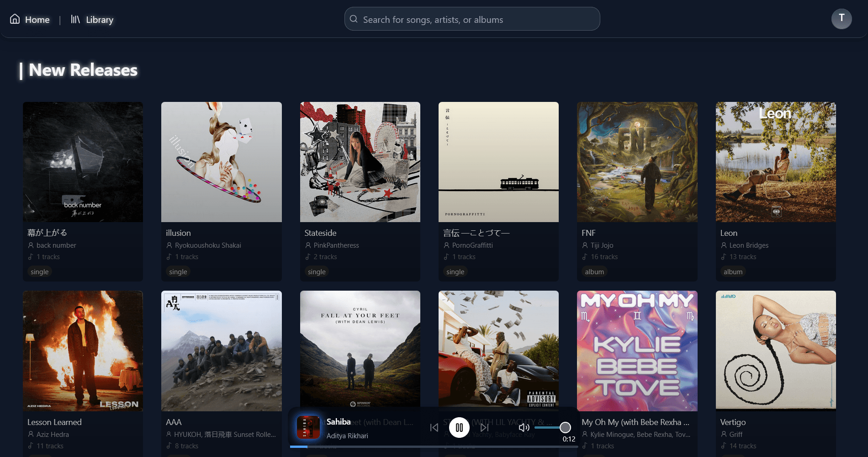The image size is (868, 457).
Task: Mute audio with the speaker icon
Action: point(524,427)
